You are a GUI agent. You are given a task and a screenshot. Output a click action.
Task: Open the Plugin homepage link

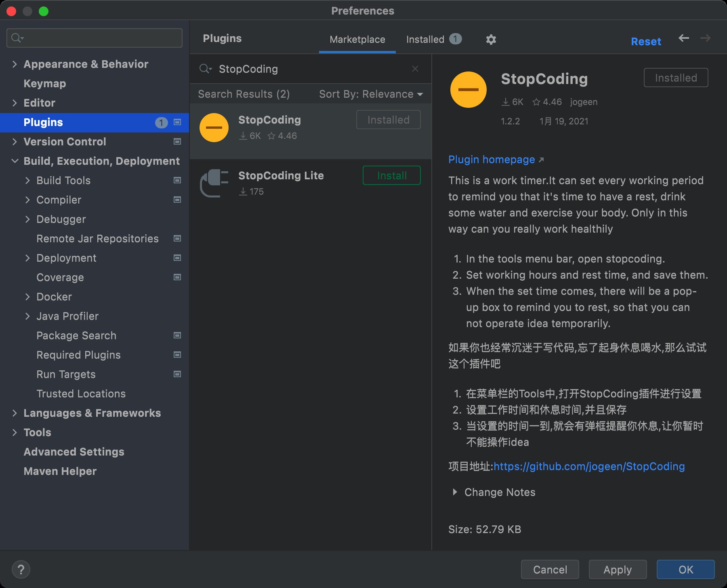coord(492,160)
